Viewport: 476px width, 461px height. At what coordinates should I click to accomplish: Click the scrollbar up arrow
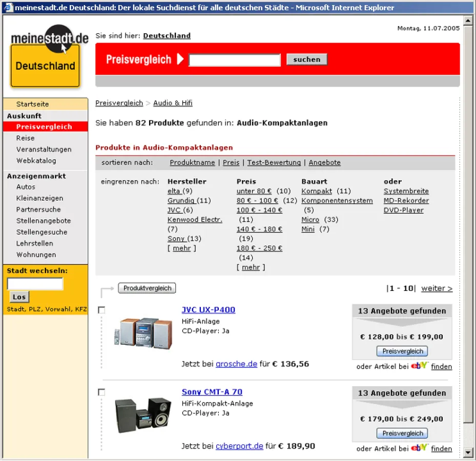point(468,21)
